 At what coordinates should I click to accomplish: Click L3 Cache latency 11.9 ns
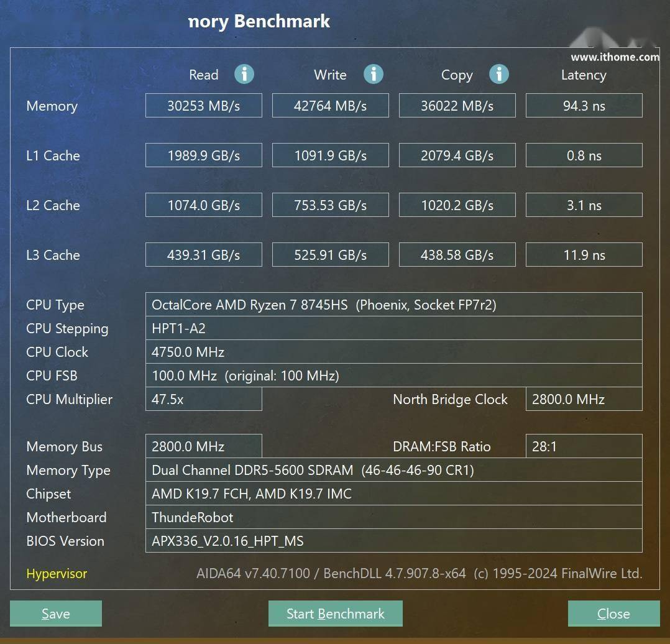pyautogui.click(x=584, y=255)
